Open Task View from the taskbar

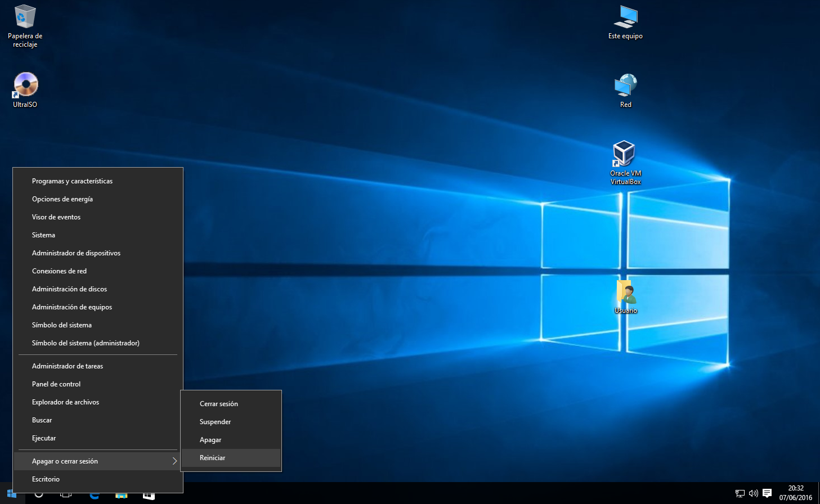[65, 495]
